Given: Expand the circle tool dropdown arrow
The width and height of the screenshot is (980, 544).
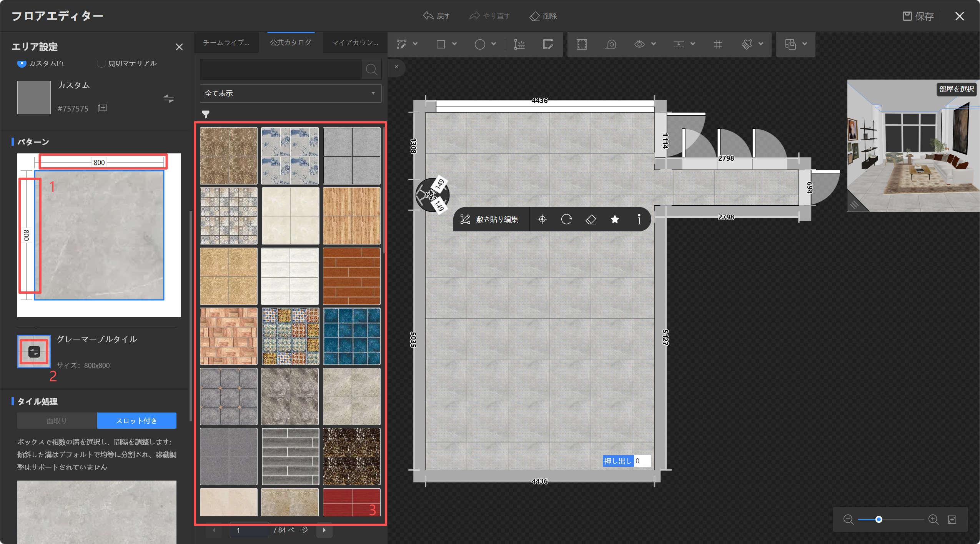Looking at the screenshot, I should tap(494, 44).
